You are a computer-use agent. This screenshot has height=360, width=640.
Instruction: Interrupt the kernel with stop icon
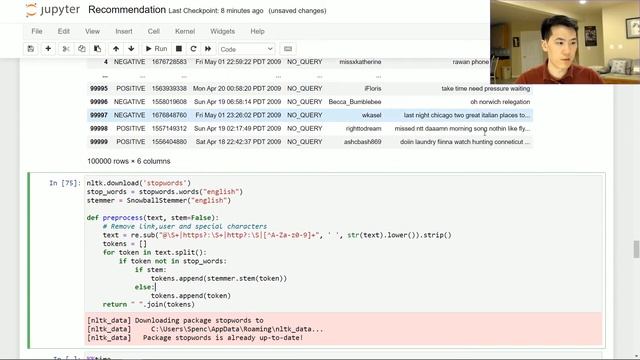(179, 49)
